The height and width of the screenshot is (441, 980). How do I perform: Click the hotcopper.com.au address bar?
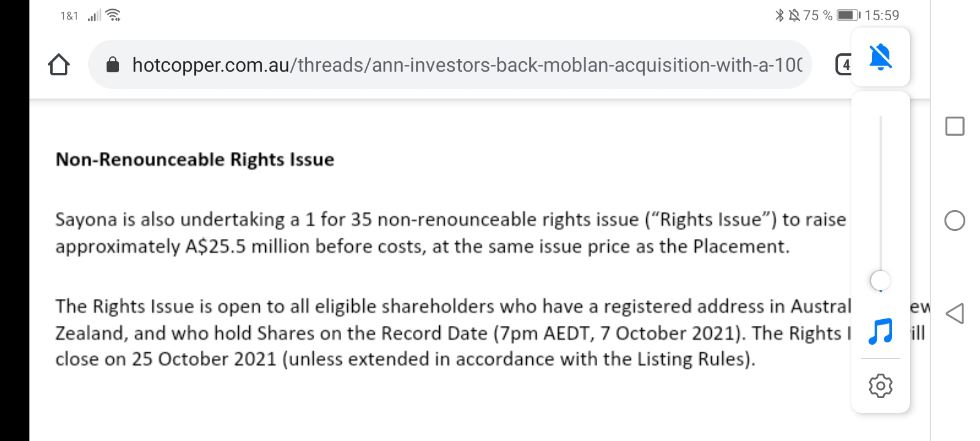tap(466, 64)
